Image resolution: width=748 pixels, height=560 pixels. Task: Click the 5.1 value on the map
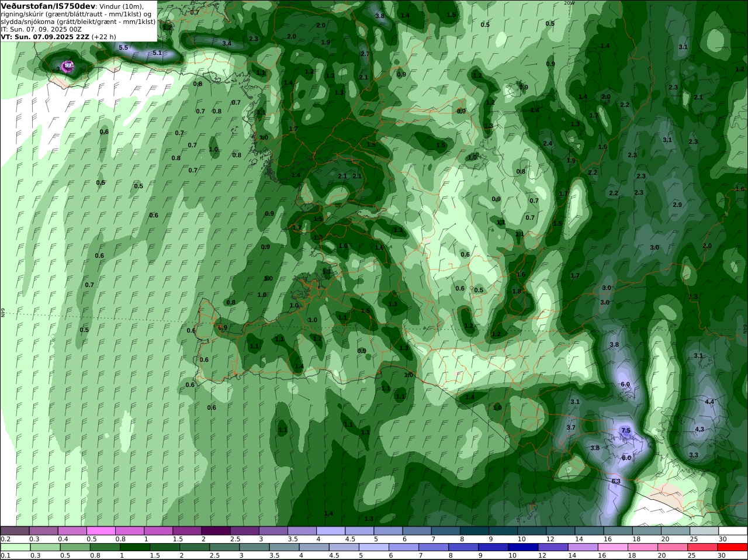pos(157,53)
